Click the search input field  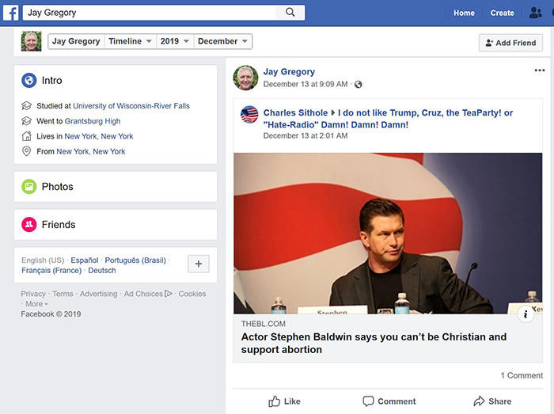coord(150,12)
